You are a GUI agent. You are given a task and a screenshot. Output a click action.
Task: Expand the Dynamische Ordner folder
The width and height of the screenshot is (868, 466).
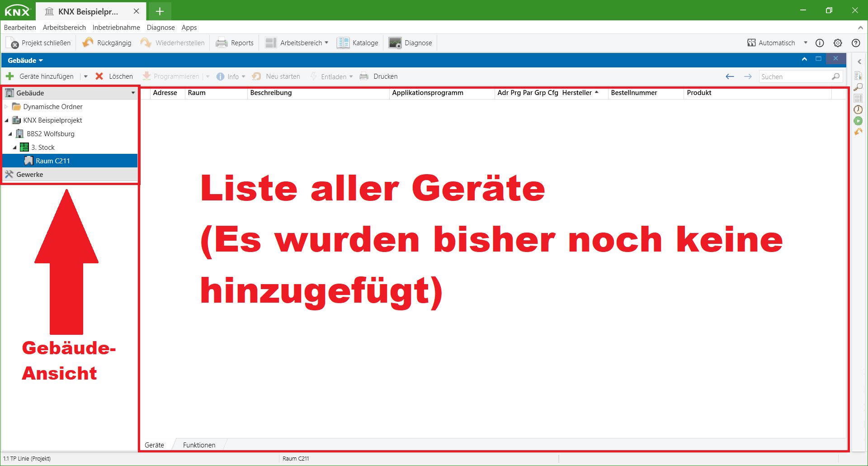(6, 107)
